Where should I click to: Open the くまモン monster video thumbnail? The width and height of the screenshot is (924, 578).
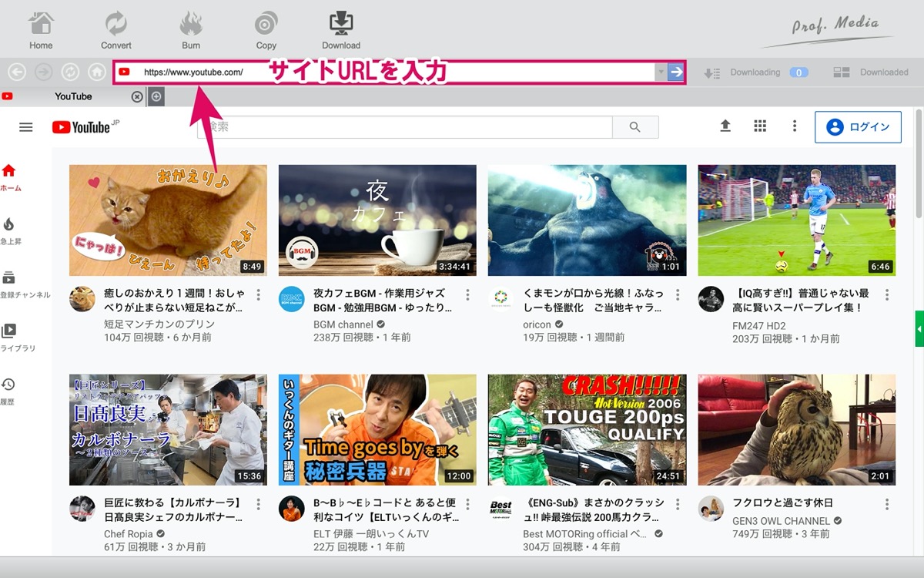click(x=587, y=220)
